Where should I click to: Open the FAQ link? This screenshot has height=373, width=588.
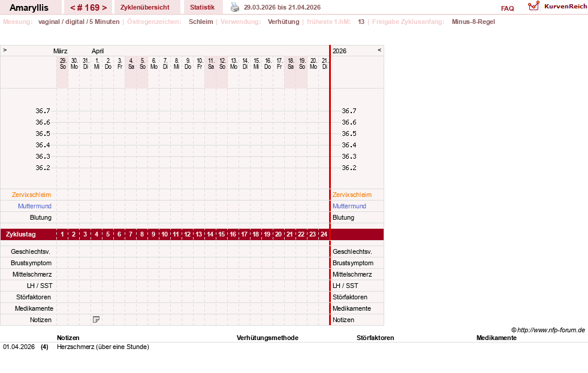507,8
